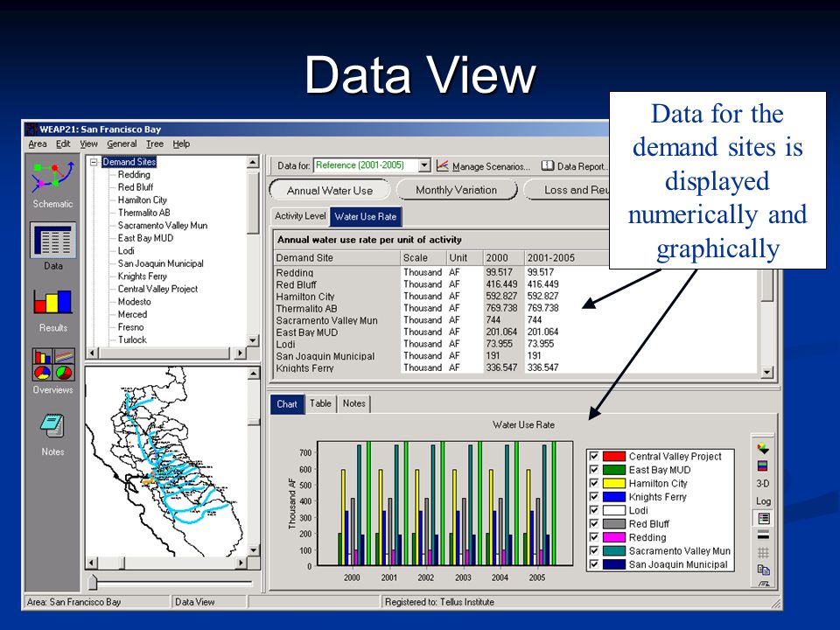Click the Demand Site column header
The height and width of the screenshot is (630, 840).
pyautogui.click(x=336, y=257)
